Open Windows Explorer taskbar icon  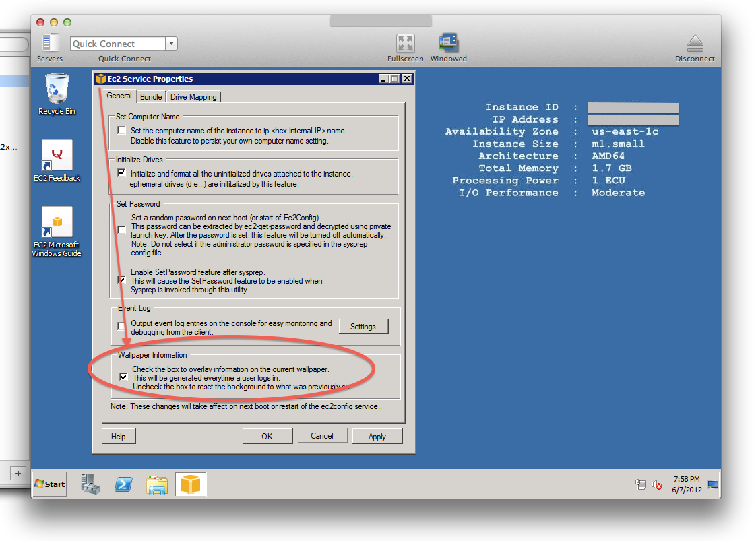(x=157, y=484)
